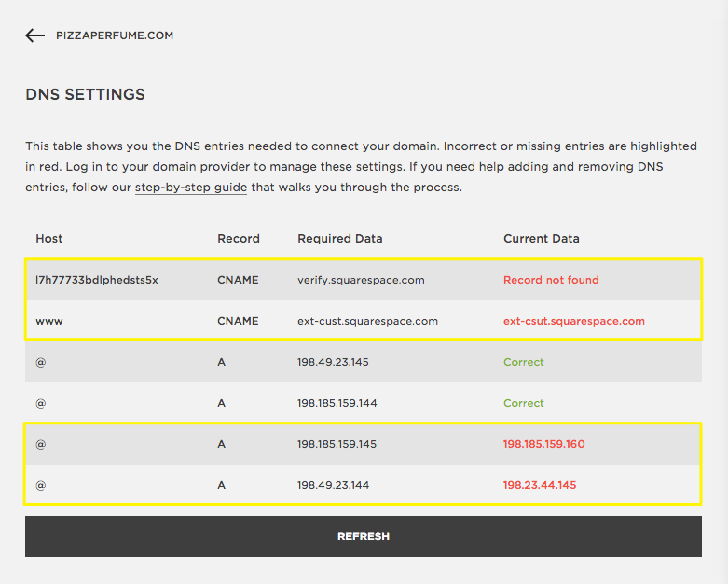Click the Host column header
This screenshot has height=584, width=728.
point(49,239)
